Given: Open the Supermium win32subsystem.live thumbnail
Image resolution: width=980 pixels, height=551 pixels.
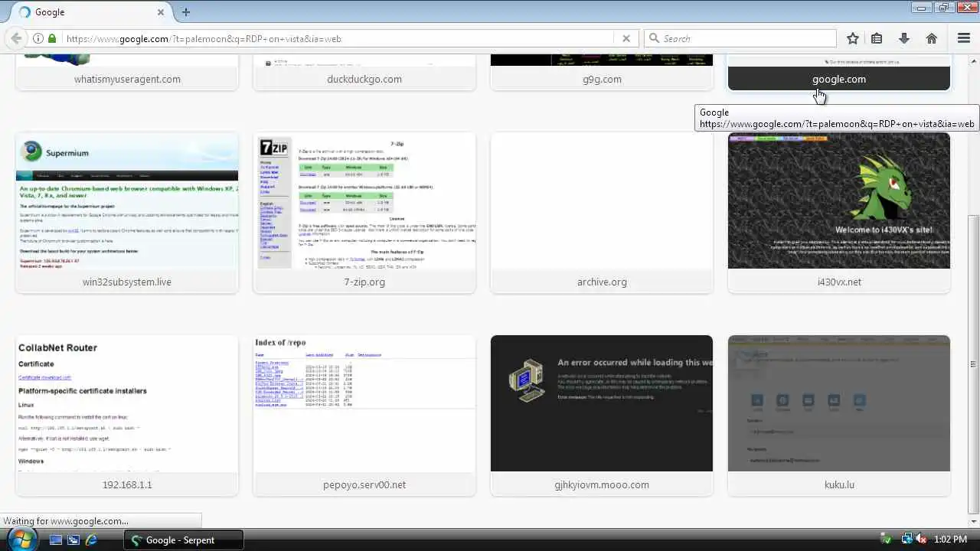Looking at the screenshot, I should (127, 201).
